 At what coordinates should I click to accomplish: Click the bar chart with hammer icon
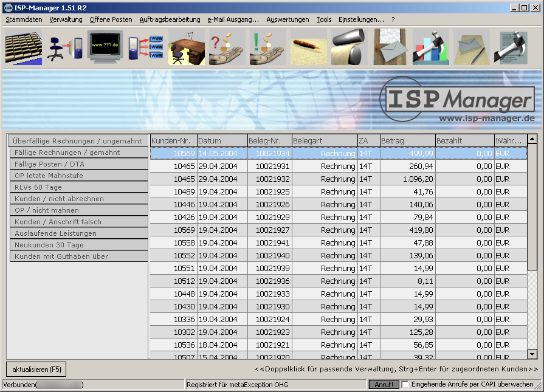tap(430, 47)
